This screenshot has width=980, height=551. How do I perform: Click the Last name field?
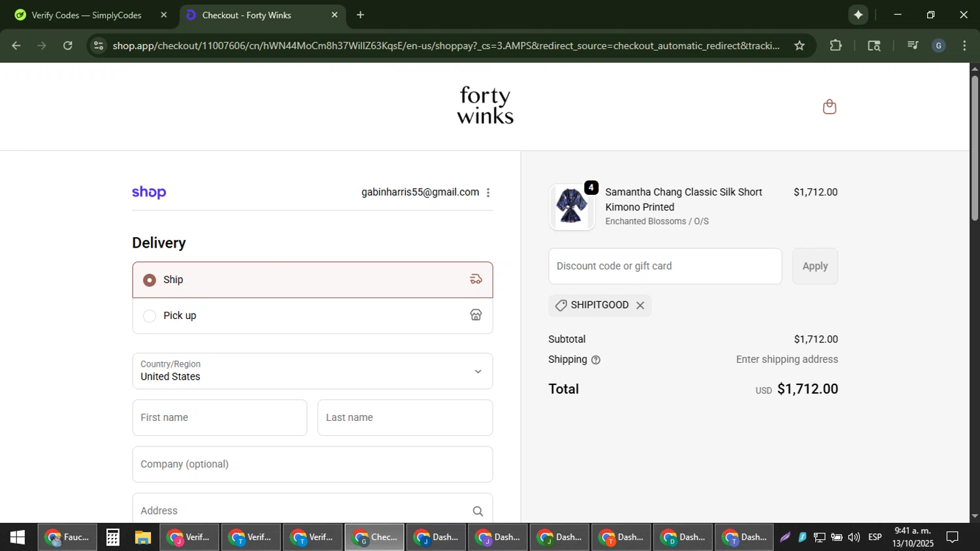pos(405,418)
